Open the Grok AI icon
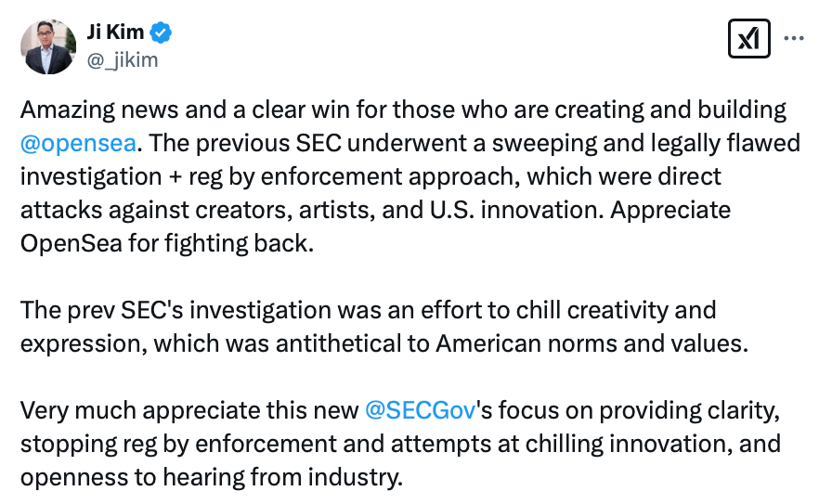The image size is (819, 504). [x=747, y=38]
